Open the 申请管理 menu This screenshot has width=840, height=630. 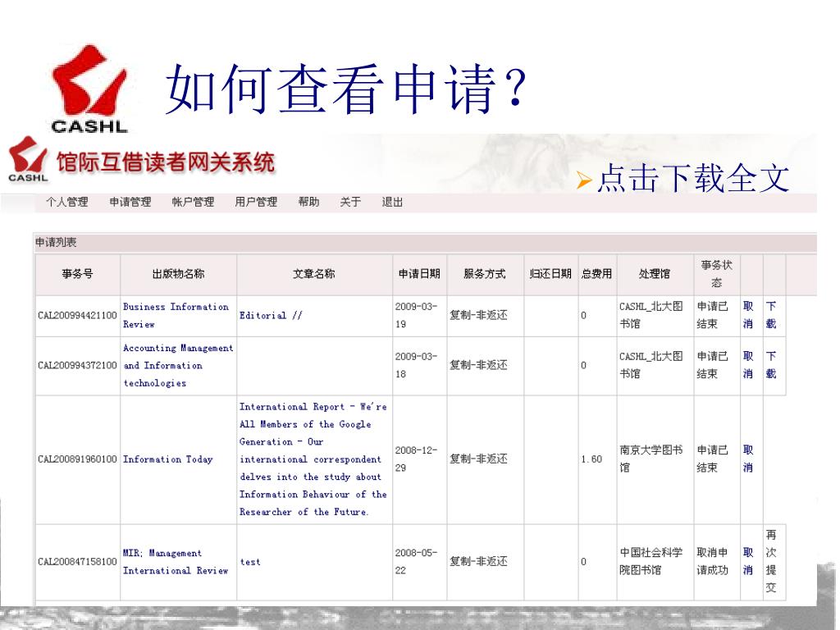[x=130, y=202]
